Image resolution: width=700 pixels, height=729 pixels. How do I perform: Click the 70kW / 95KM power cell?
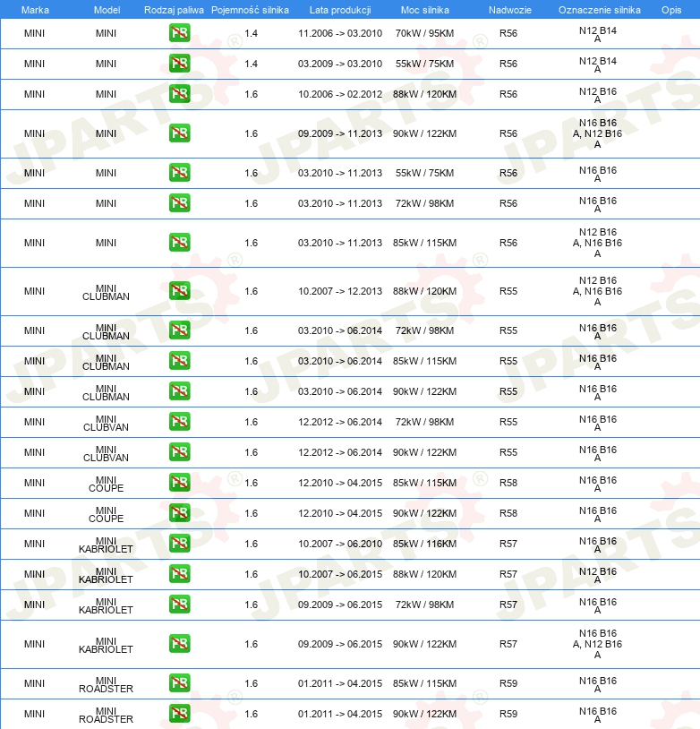click(425, 33)
